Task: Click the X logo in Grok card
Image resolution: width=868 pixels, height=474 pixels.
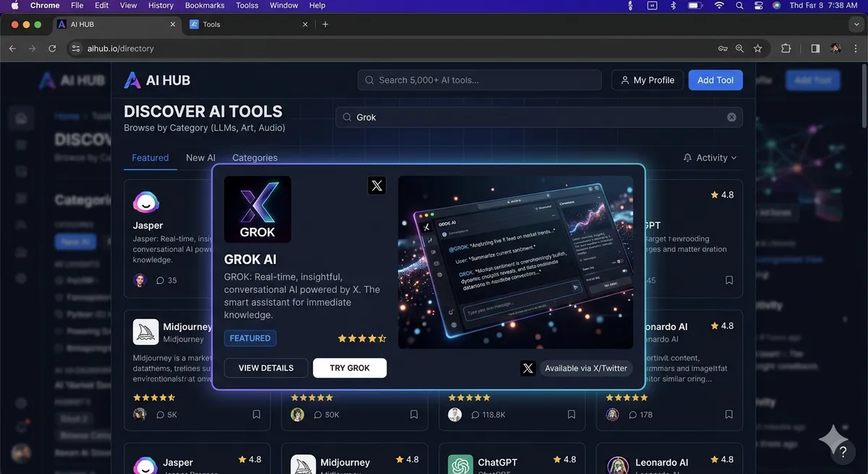Action: coord(377,186)
